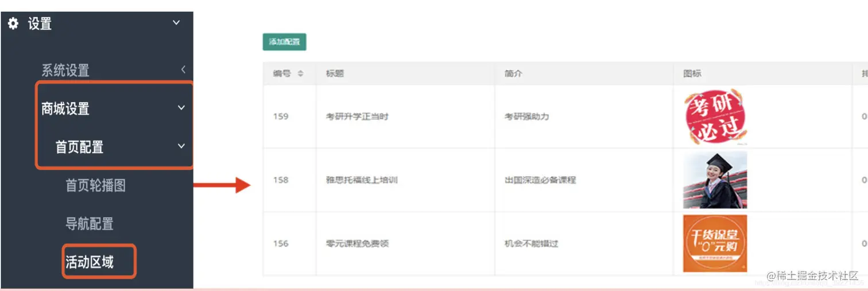
Task: Collapse the 设置 menu chevron
Action: coord(176,23)
